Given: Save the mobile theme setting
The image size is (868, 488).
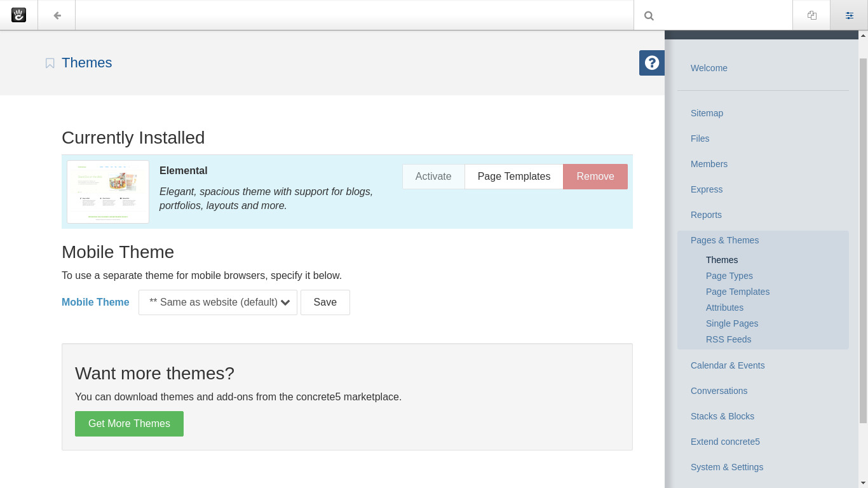Looking at the screenshot, I should [325, 302].
